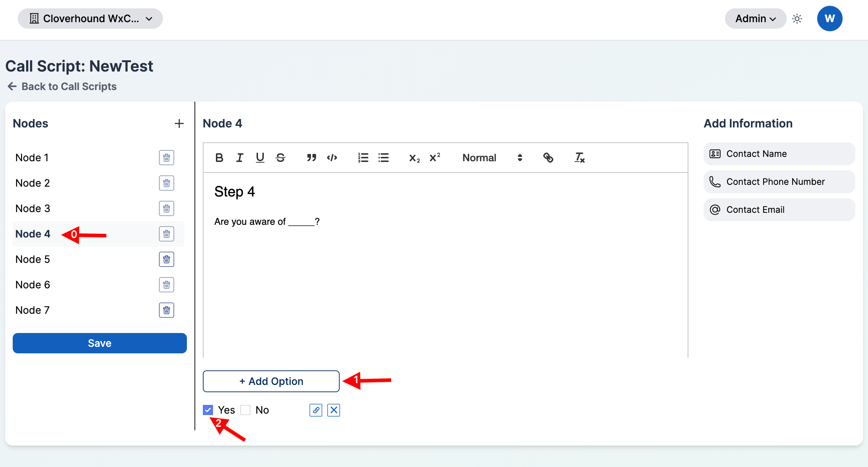This screenshot has height=467, width=868.
Task: Insert Contact Name field
Action: tap(779, 154)
